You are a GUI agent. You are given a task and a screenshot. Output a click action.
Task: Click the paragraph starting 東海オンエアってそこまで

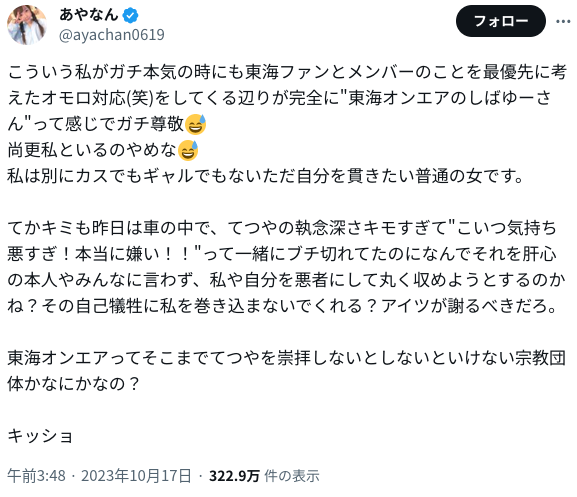tap(286, 371)
